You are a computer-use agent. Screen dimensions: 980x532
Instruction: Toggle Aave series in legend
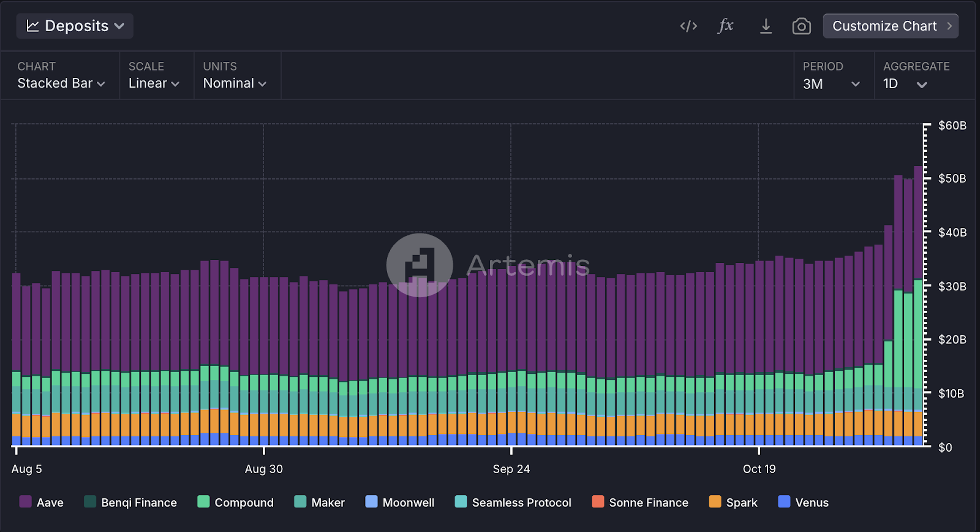point(42,502)
